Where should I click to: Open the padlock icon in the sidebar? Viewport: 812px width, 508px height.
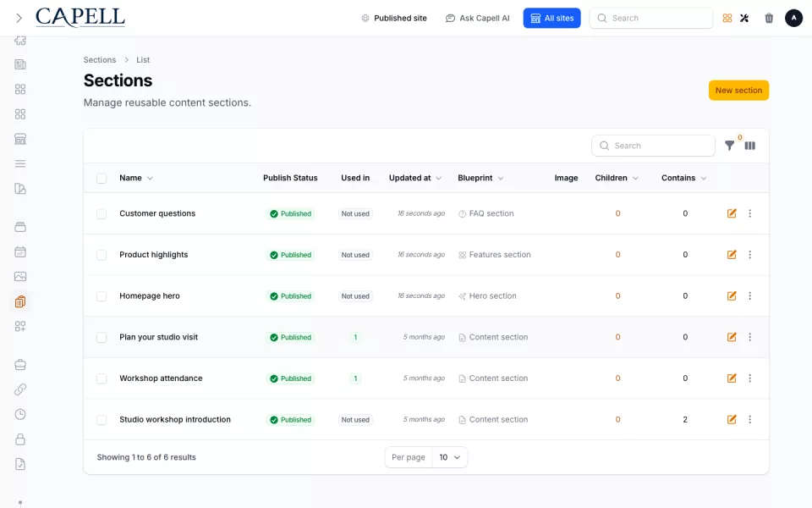(20, 439)
